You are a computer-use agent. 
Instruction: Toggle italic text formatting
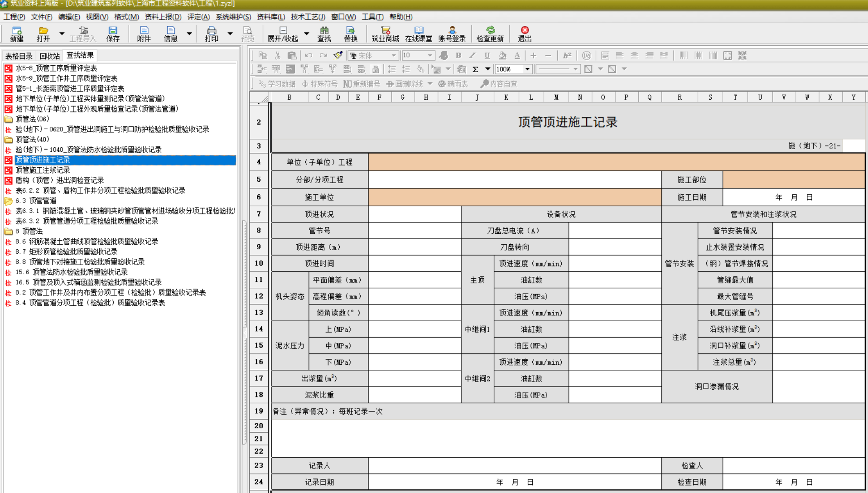pyautogui.click(x=473, y=55)
